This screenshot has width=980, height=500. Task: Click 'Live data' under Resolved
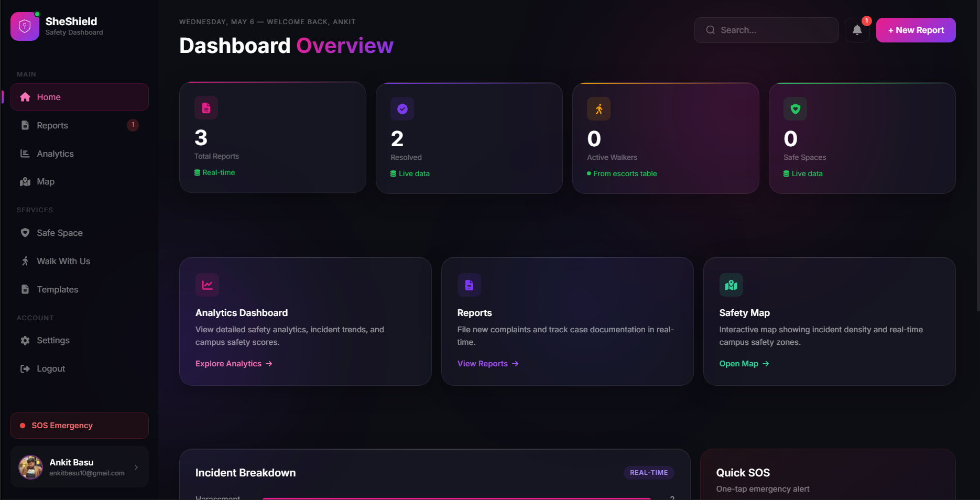tap(414, 173)
